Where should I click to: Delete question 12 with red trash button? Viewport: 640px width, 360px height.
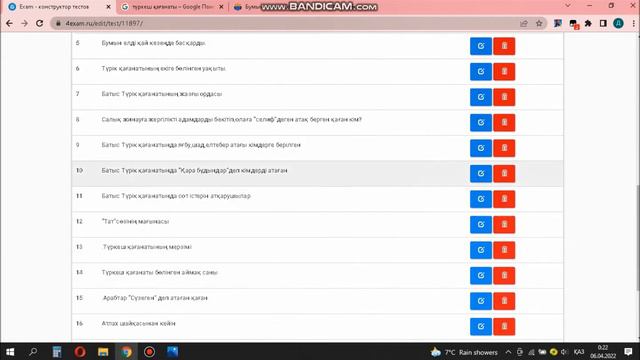[x=504, y=224]
